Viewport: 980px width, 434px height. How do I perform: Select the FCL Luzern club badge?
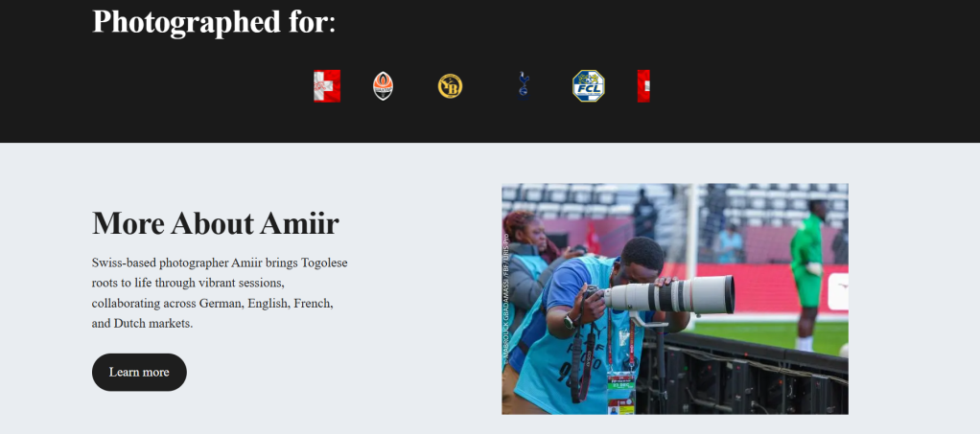coord(588,86)
